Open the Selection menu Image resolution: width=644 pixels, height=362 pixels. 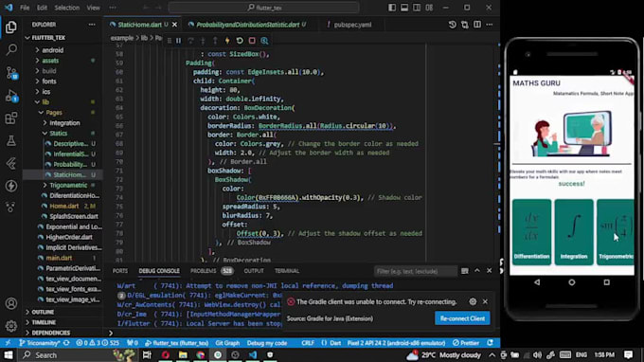tap(67, 8)
